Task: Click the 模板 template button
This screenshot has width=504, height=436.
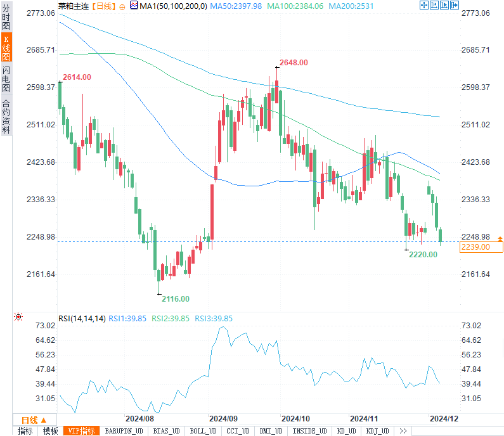Action: pos(50,431)
